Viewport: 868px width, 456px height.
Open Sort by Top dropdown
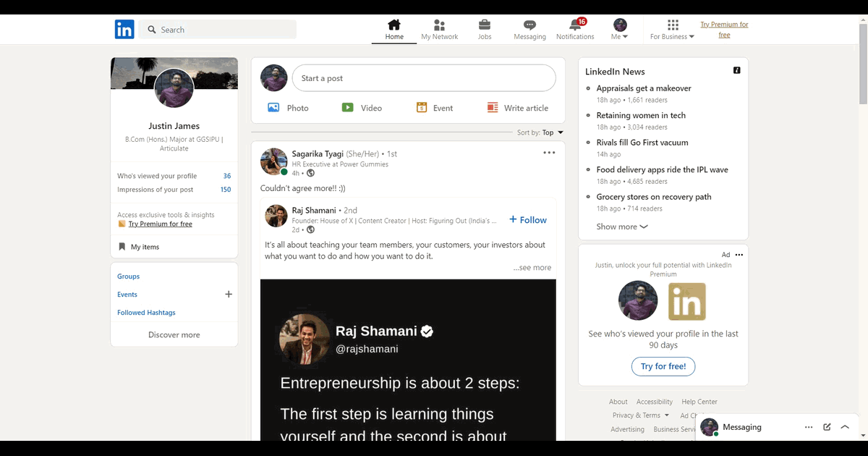pos(540,132)
